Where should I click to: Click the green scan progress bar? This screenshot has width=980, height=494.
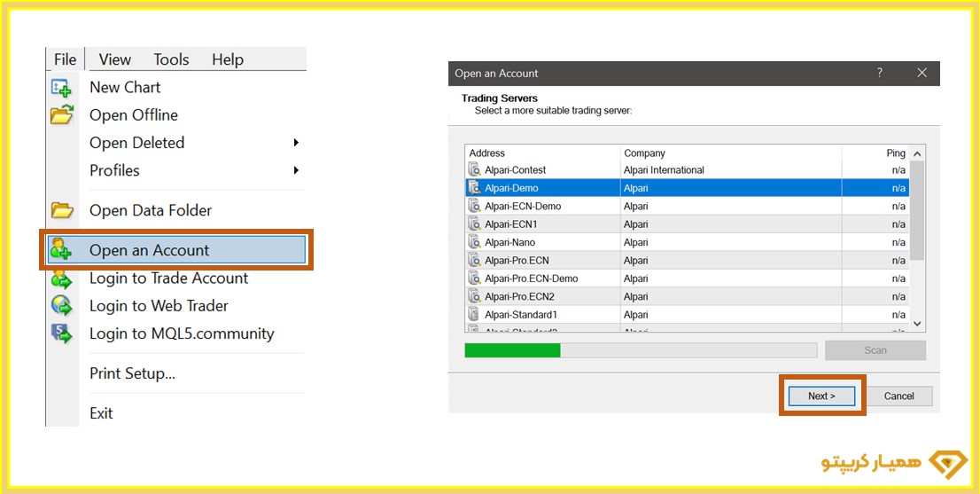[512, 350]
